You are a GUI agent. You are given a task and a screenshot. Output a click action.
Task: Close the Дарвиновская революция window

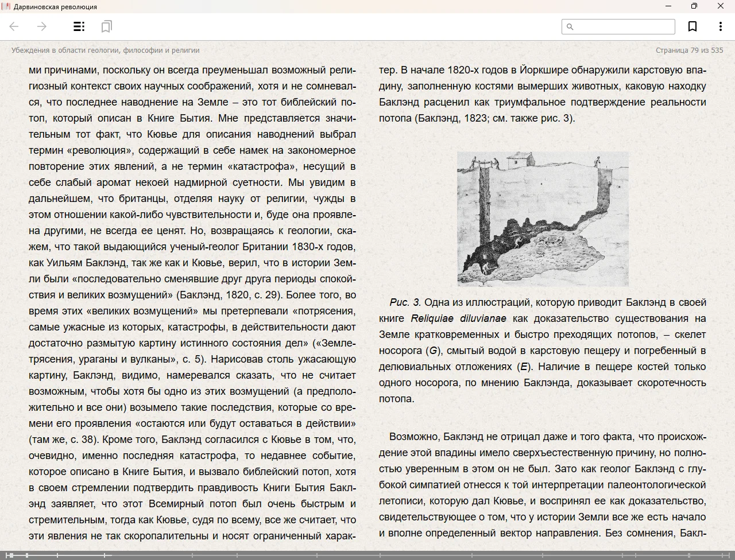tap(720, 6)
